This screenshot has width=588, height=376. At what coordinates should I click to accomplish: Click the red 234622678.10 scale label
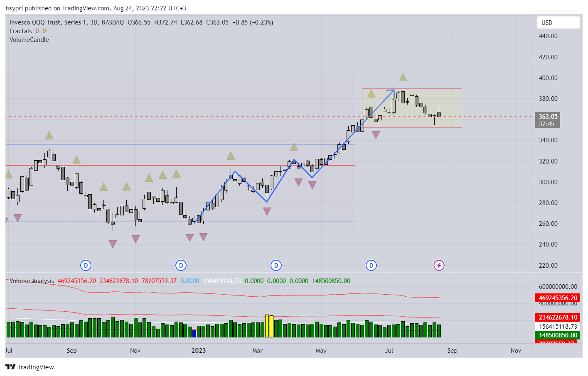(557, 317)
